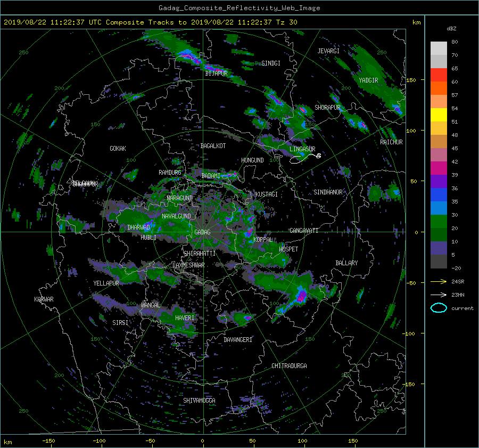Click the LAXMESHWAR city label
Screen dimensions: 479x448
click(x=188, y=265)
